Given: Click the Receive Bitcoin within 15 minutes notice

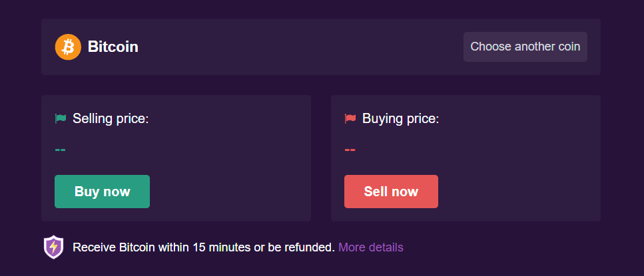Looking at the screenshot, I should pos(204,247).
